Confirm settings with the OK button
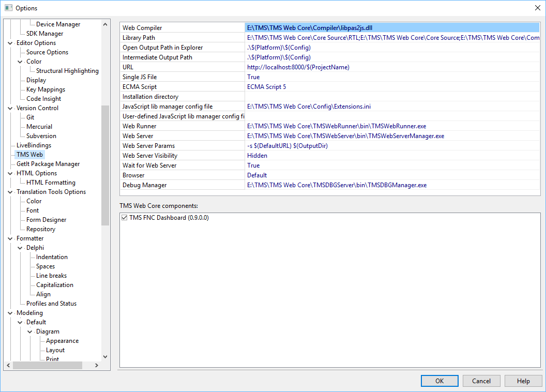Image resolution: width=546 pixels, height=392 pixels. [439, 381]
